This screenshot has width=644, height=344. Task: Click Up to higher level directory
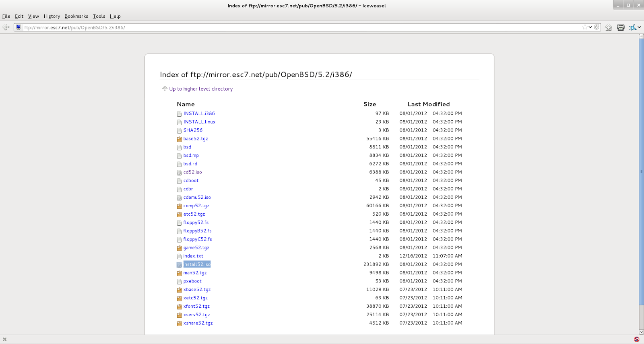click(200, 89)
